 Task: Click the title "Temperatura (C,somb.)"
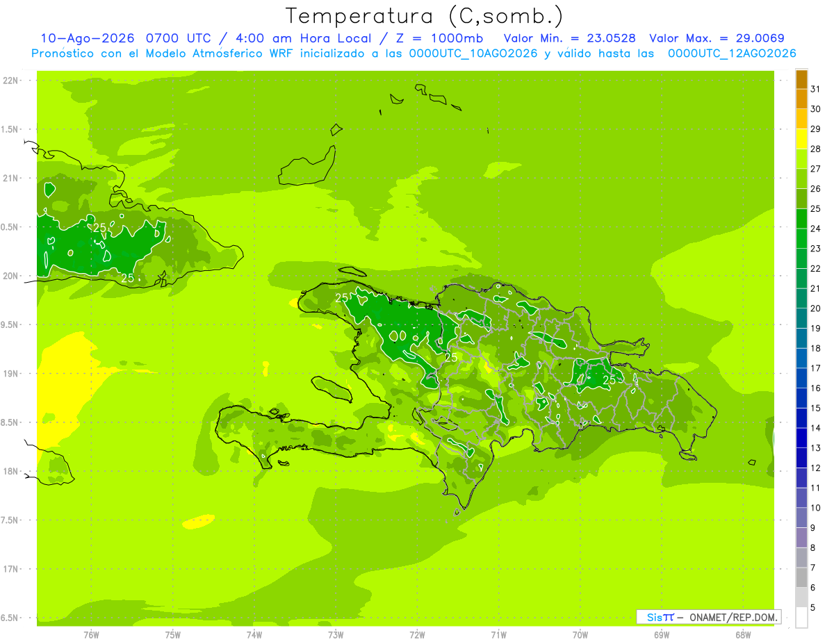tap(425, 15)
